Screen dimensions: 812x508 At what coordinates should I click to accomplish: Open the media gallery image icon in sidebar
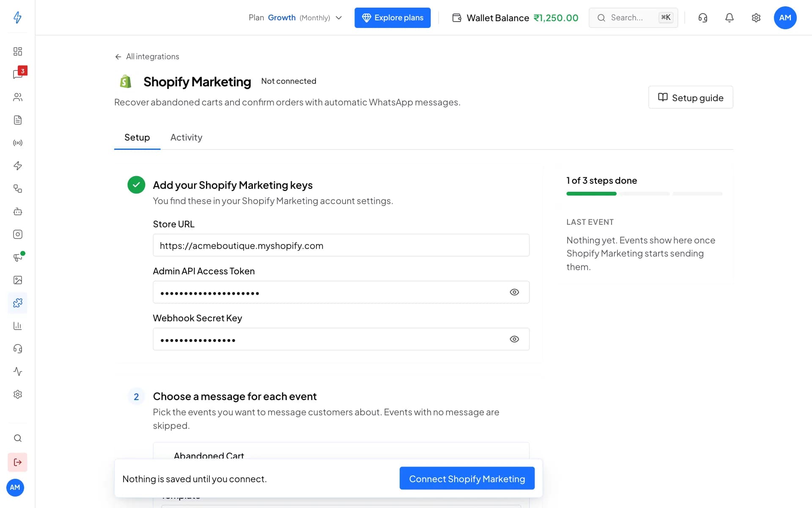click(17, 280)
